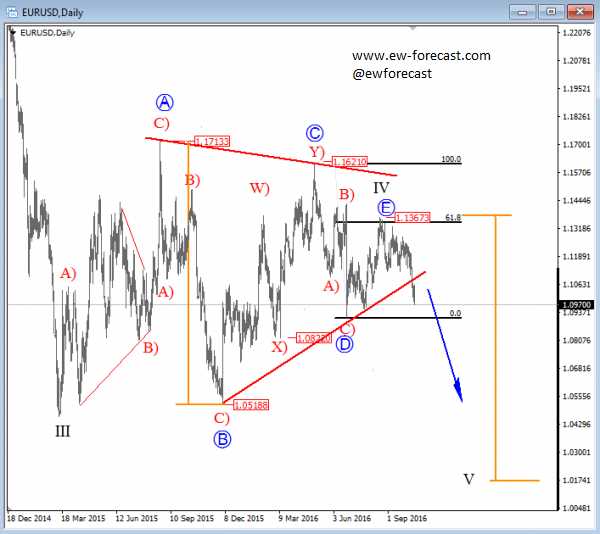Screen dimensions: 600x534
Task: Click the 18 Dec 2014 date label
Action: [x=27, y=519]
